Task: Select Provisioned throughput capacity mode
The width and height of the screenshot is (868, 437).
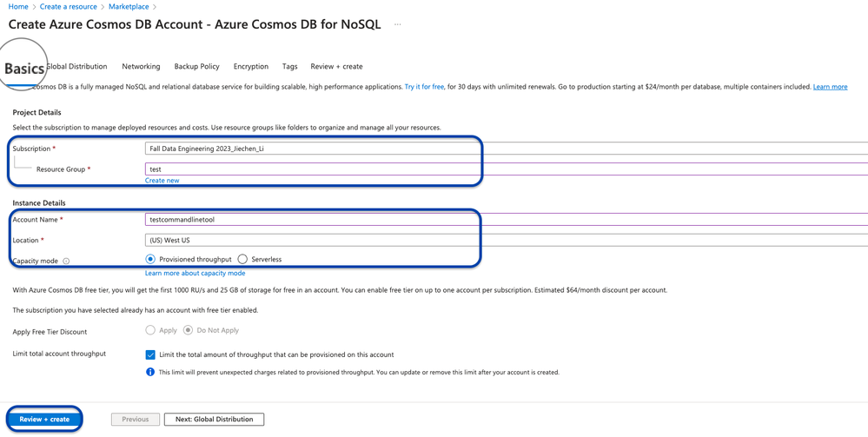Action: 150,259
